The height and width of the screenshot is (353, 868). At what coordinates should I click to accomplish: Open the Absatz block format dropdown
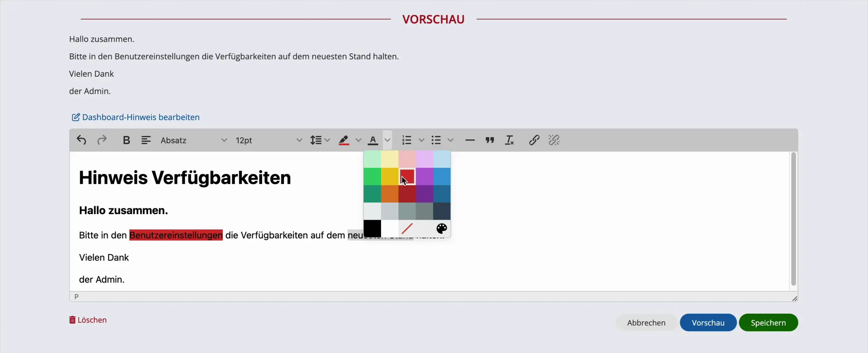pyautogui.click(x=194, y=140)
